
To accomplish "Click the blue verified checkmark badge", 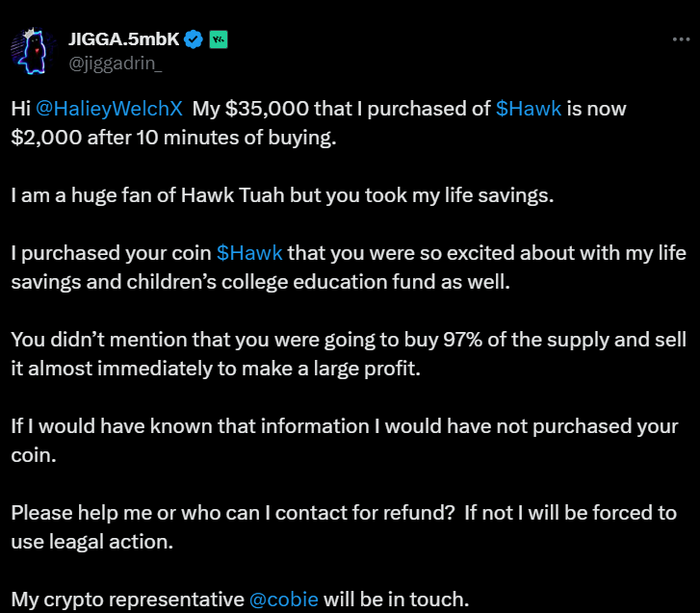I will [x=194, y=39].
